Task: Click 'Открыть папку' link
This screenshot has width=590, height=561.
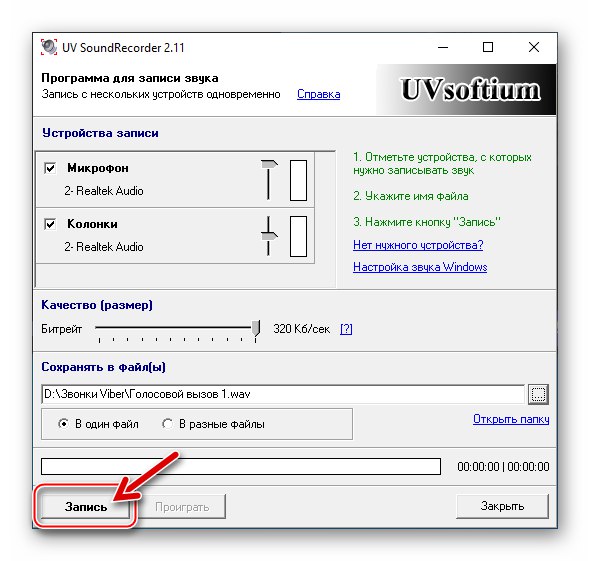Action: (511, 419)
